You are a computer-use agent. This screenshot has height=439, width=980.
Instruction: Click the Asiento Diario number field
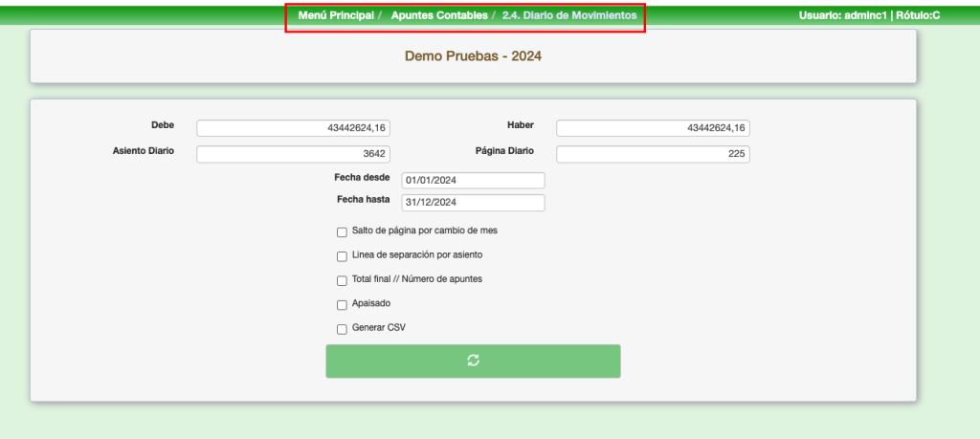click(293, 154)
